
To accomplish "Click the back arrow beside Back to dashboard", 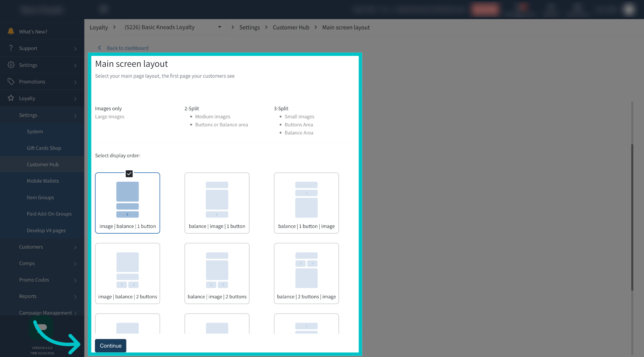I will point(99,48).
